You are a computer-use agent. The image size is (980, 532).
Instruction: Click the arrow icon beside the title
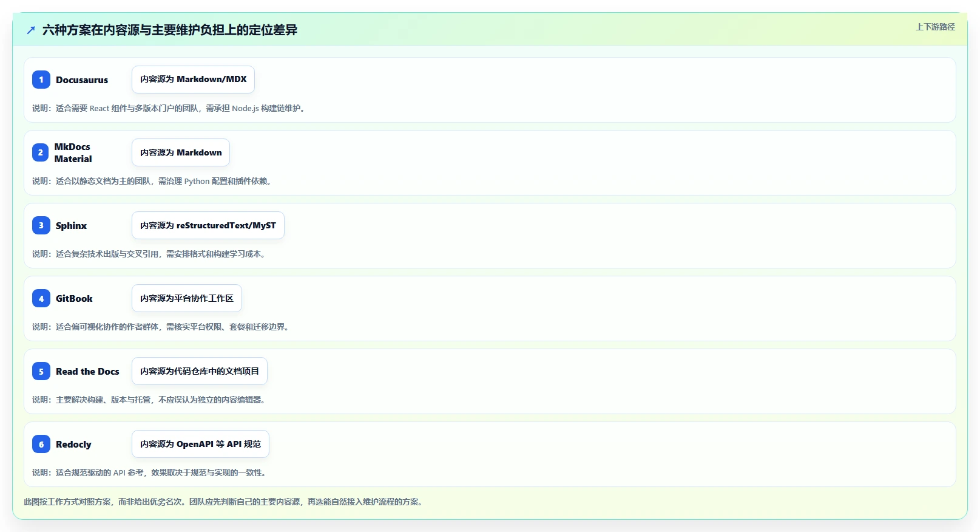pos(31,30)
